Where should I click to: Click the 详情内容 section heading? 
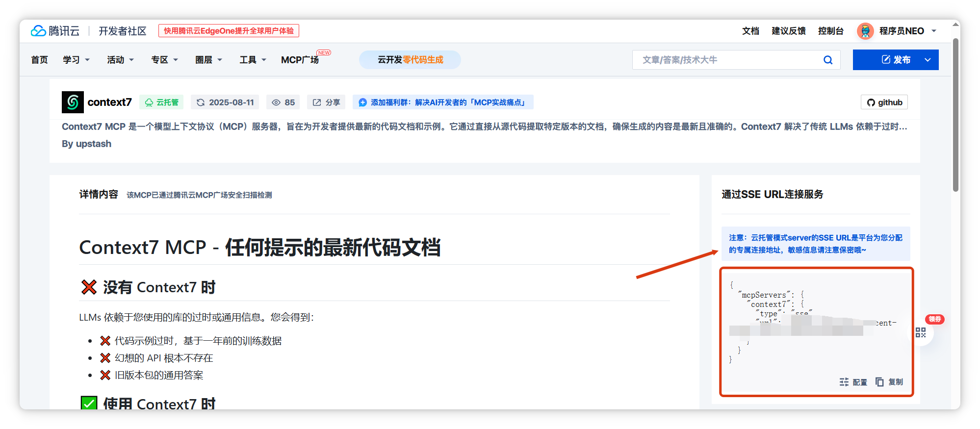[x=99, y=195]
